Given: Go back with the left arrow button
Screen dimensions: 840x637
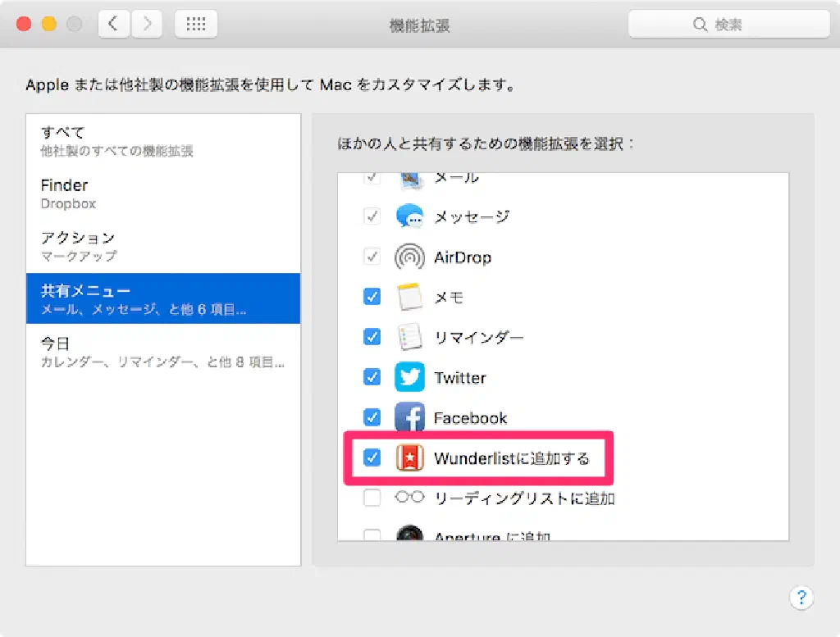Looking at the screenshot, I should pyautogui.click(x=114, y=25).
